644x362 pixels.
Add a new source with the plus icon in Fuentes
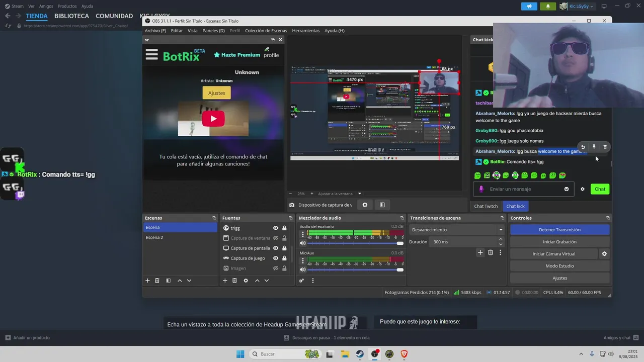225,281
